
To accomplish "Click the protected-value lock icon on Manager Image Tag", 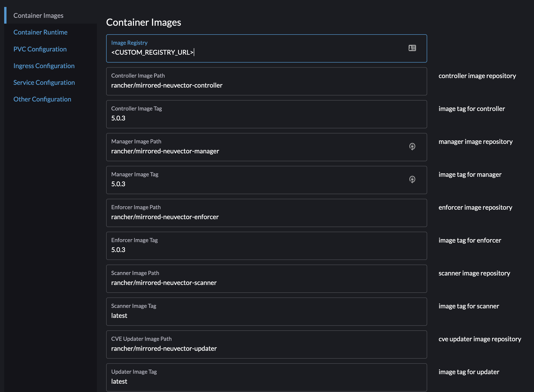I will coord(412,180).
